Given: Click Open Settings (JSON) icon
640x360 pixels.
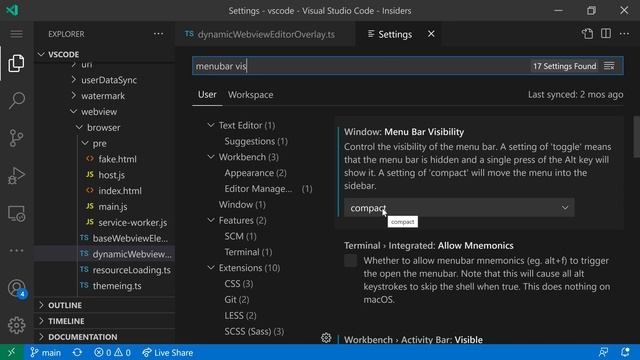Looking at the screenshot, I should (x=587, y=34).
